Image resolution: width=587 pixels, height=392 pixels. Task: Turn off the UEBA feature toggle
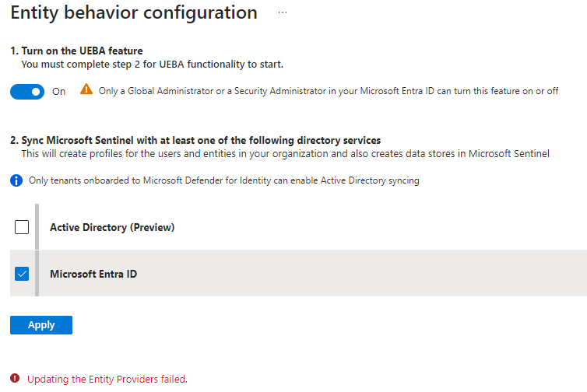pos(27,92)
